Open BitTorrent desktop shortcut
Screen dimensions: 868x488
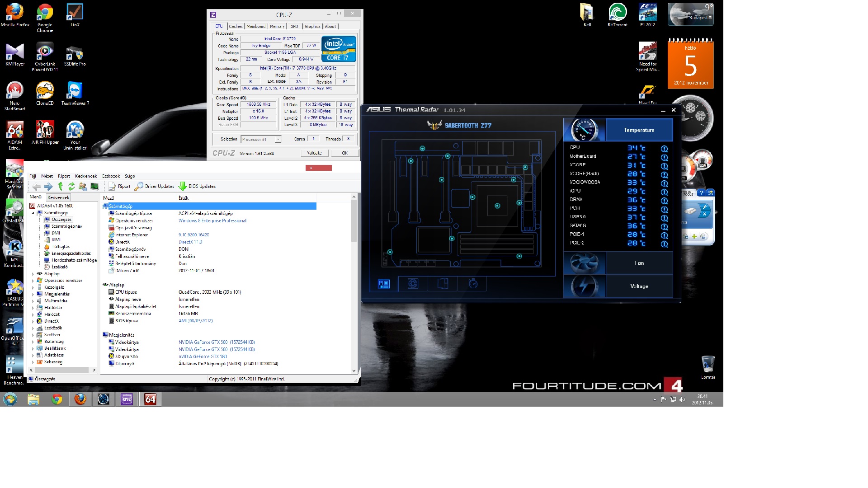[618, 15]
